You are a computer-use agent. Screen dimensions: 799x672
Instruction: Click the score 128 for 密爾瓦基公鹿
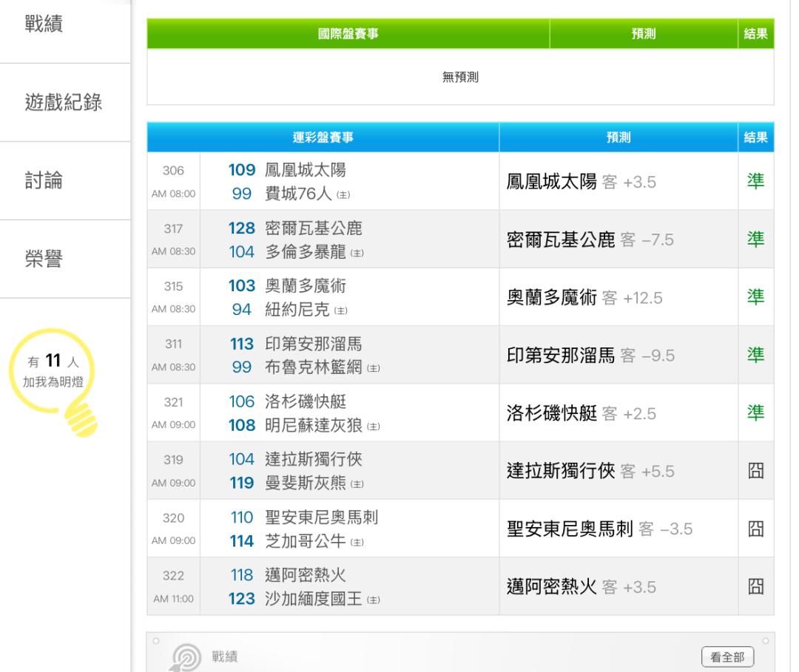pyautogui.click(x=241, y=228)
